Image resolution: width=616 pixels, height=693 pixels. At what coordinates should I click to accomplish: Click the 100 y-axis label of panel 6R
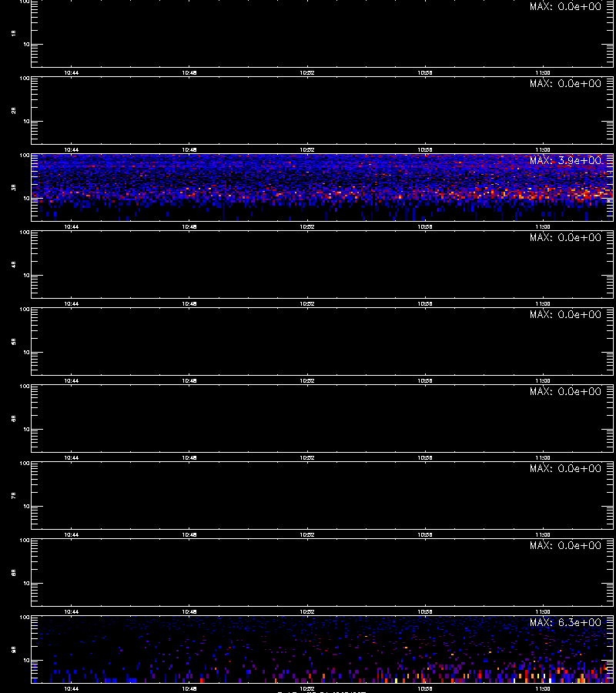tap(25, 387)
